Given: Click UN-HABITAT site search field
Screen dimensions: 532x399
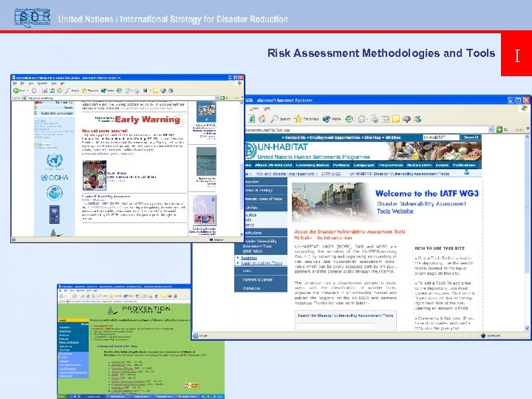Looking at the screenshot, I should (440, 137).
